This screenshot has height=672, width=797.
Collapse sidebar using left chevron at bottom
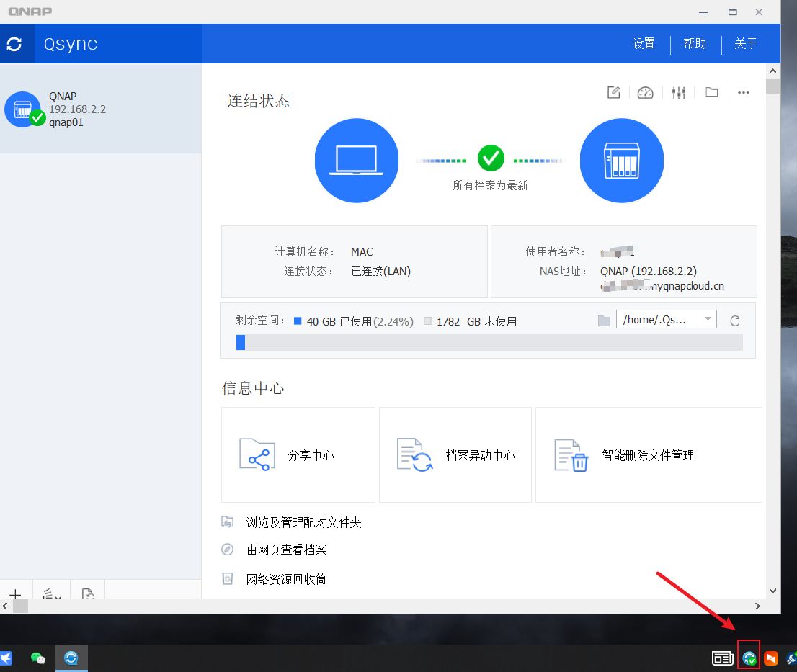pyautogui.click(x=4, y=606)
